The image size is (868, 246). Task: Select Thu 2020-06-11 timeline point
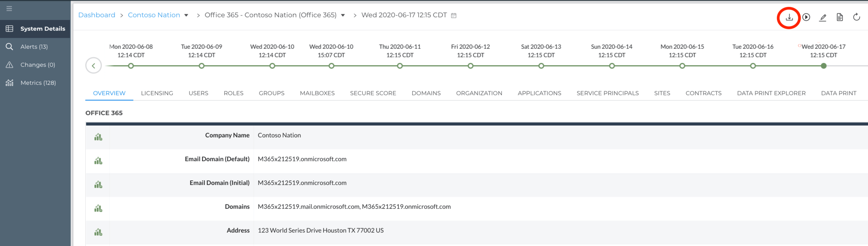point(400,66)
